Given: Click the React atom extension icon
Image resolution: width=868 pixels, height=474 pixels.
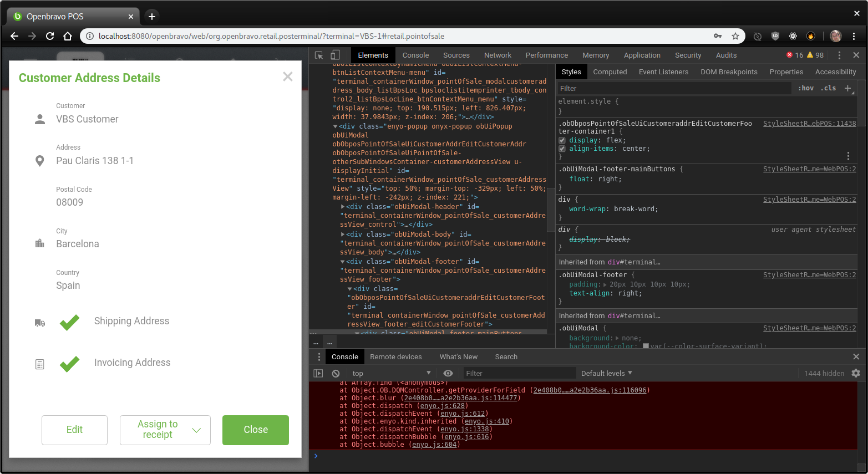Looking at the screenshot, I should [x=793, y=36].
